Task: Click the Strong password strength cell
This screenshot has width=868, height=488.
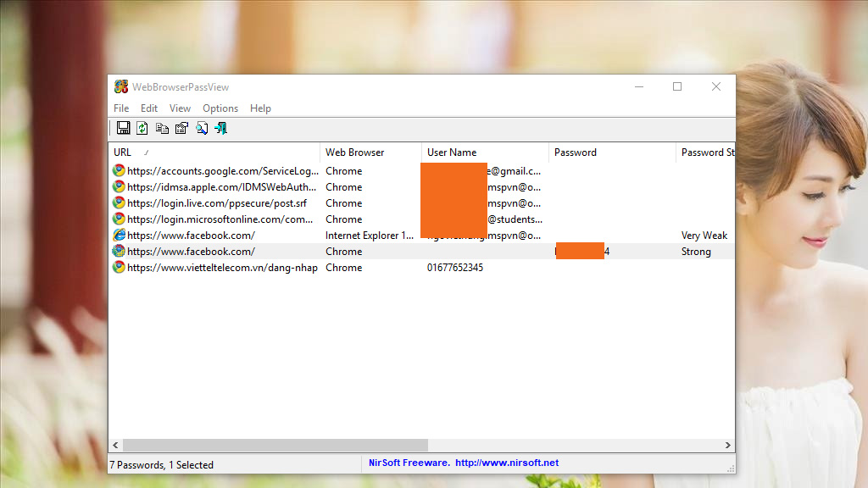Action: (696, 251)
